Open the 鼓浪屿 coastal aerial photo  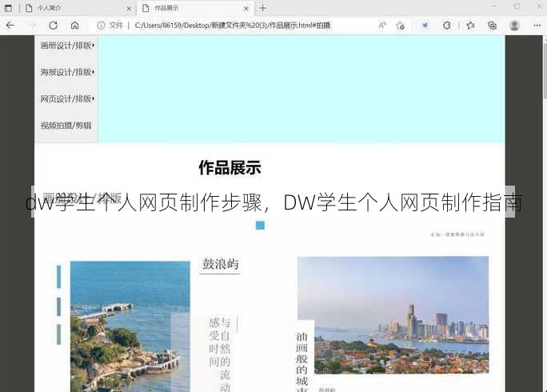pyautogui.click(x=130, y=326)
